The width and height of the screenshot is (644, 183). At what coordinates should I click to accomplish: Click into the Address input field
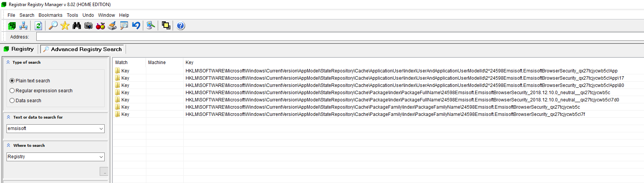[340, 37]
